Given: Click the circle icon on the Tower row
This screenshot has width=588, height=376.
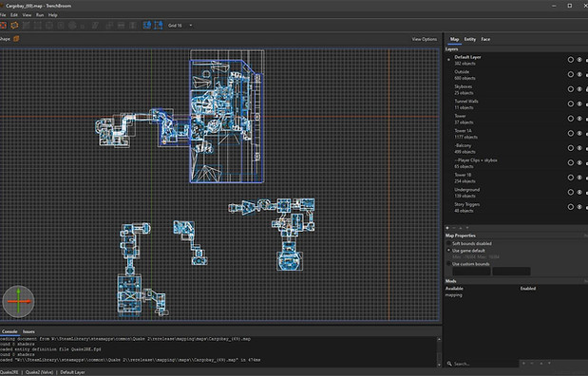Looking at the screenshot, I should pos(570,119).
